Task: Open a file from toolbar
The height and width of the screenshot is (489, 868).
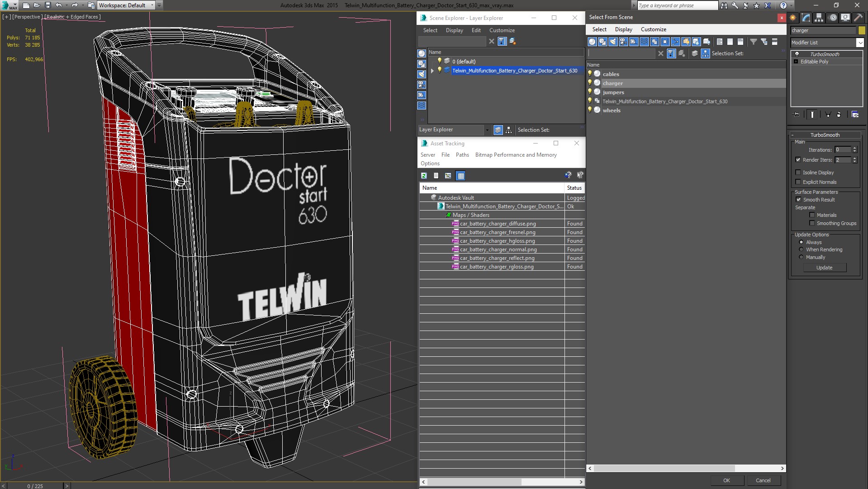Action: pyautogui.click(x=37, y=5)
